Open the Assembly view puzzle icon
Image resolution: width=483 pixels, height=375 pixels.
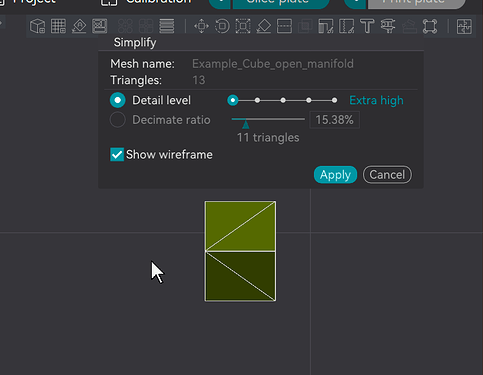tap(464, 26)
